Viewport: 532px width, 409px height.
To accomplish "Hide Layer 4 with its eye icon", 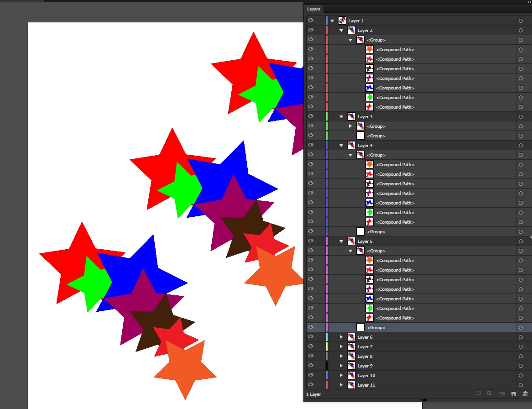I will (x=311, y=145).
